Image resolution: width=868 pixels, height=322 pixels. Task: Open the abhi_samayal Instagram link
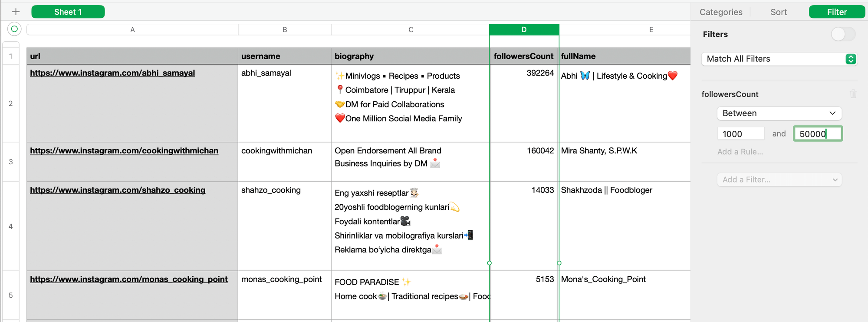point(112,73)
